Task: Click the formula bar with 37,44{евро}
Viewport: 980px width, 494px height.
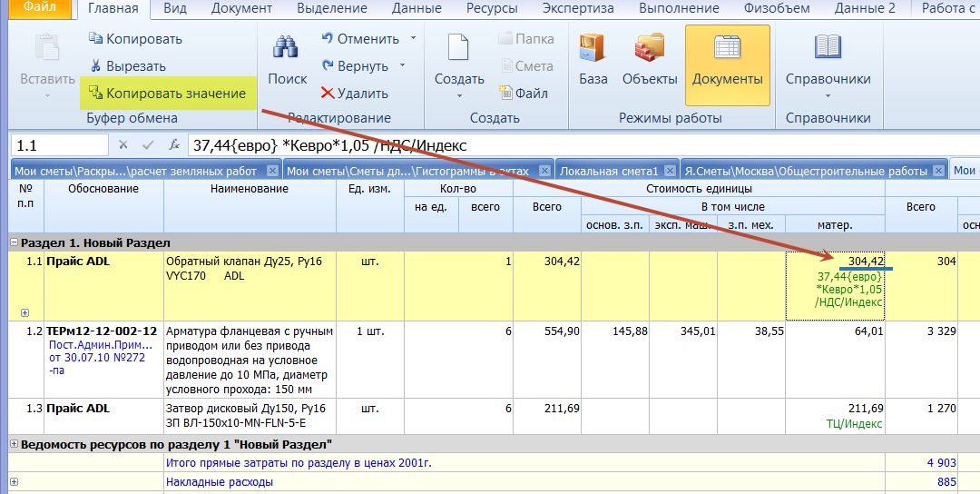Action: coord(583,145)
